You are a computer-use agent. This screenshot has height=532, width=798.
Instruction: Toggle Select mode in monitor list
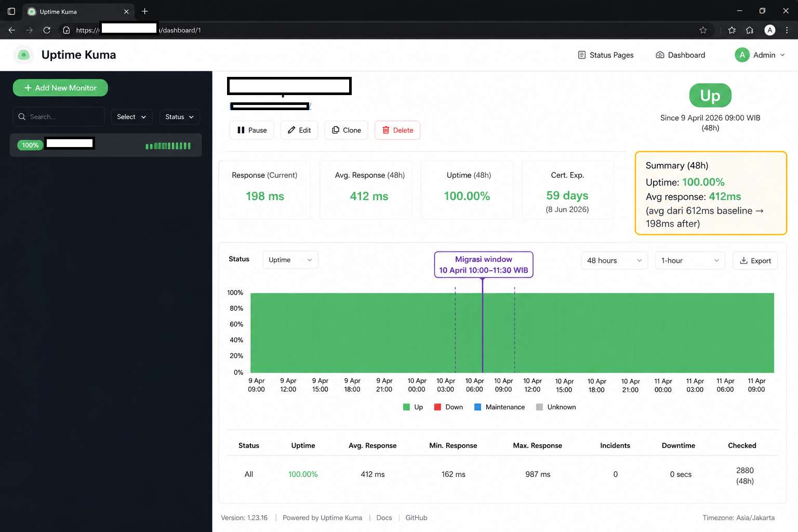coord(131,117)
